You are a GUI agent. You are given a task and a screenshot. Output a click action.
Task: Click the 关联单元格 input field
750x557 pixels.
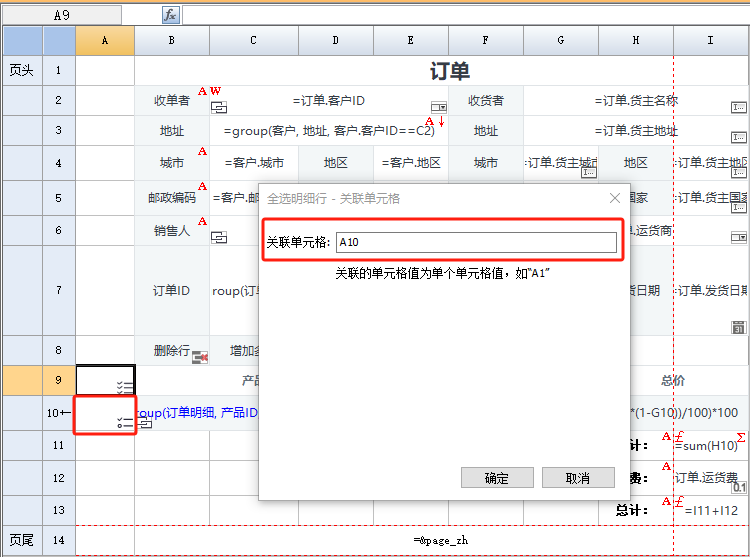tap(475, 242)
